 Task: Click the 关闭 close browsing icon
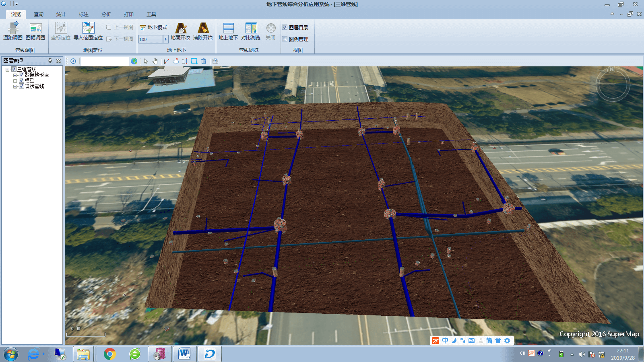coord(271,31)
